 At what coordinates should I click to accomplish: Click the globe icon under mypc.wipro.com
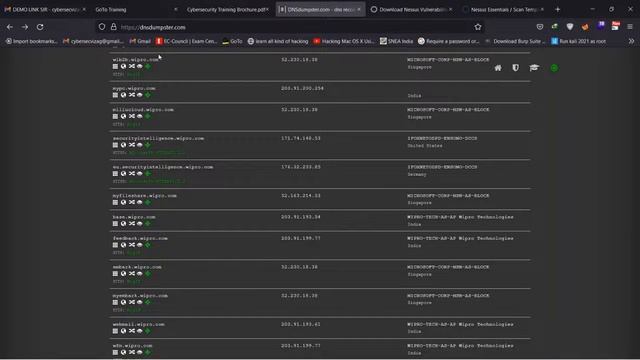[x=123, y=95]
